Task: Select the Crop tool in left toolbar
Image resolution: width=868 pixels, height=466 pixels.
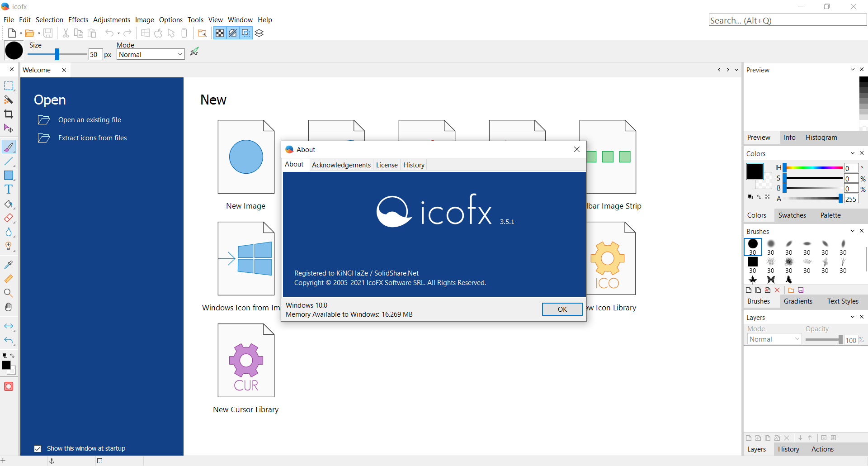Action: (x=9, y=114)
